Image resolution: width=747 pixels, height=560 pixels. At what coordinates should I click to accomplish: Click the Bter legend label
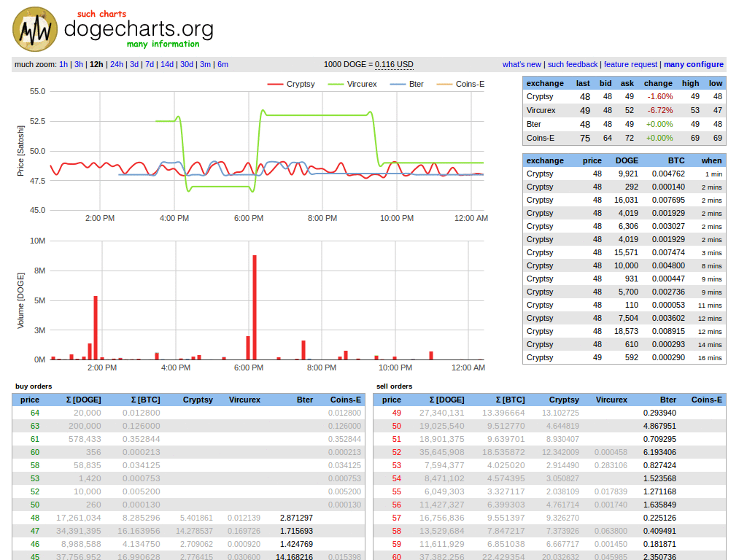tap(417, 85)
